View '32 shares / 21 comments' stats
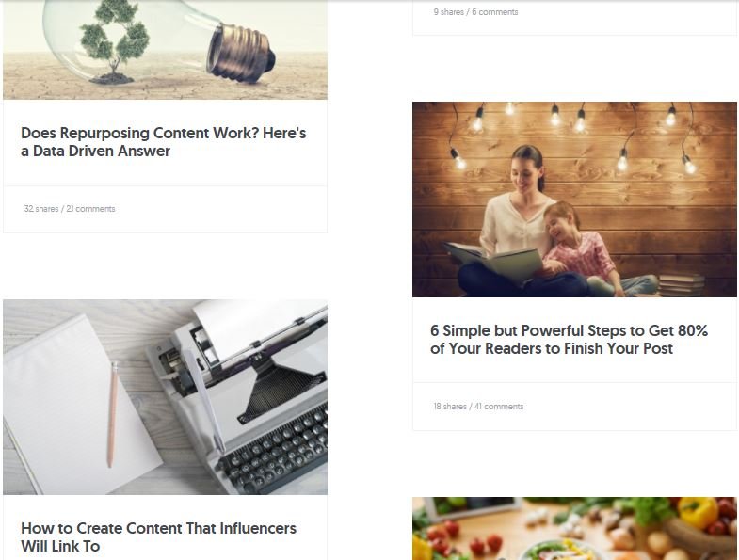The image size is (739, 560). coord(70,209)
